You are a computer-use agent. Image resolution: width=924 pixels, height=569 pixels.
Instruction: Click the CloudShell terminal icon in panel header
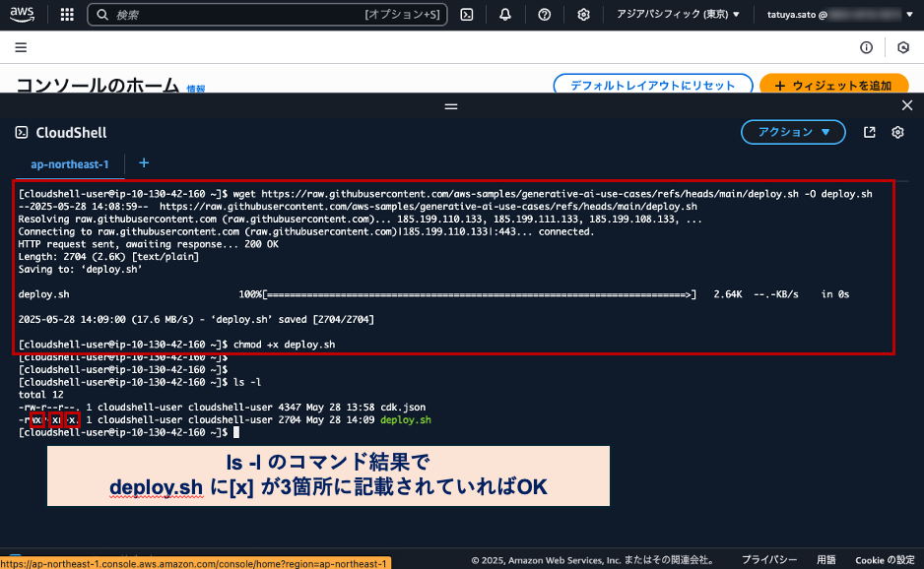click(x=22, y=133)
